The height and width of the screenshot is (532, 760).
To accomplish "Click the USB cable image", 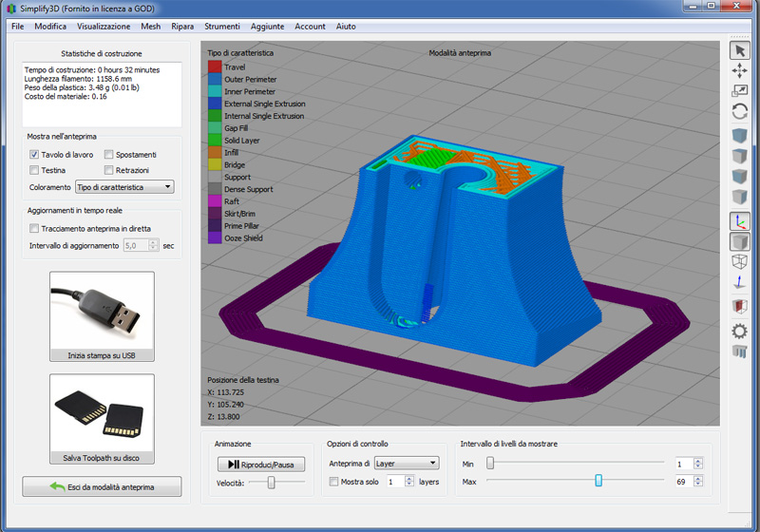I will pyautogui.click(x=102, y=311).
